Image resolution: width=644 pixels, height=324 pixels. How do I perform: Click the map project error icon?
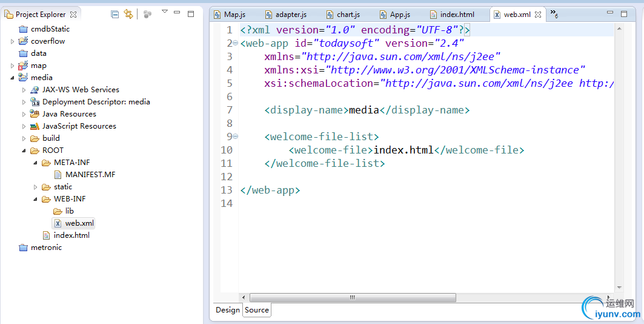(24, 66)
